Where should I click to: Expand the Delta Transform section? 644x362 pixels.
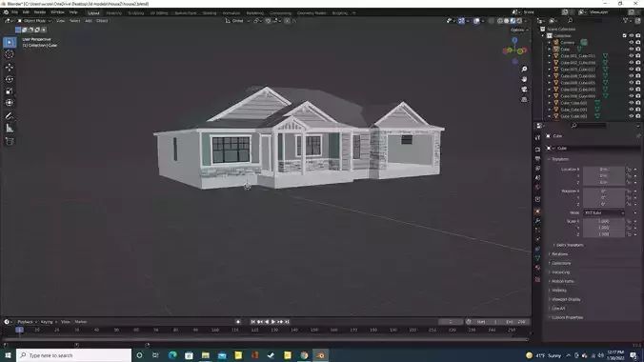570,245
